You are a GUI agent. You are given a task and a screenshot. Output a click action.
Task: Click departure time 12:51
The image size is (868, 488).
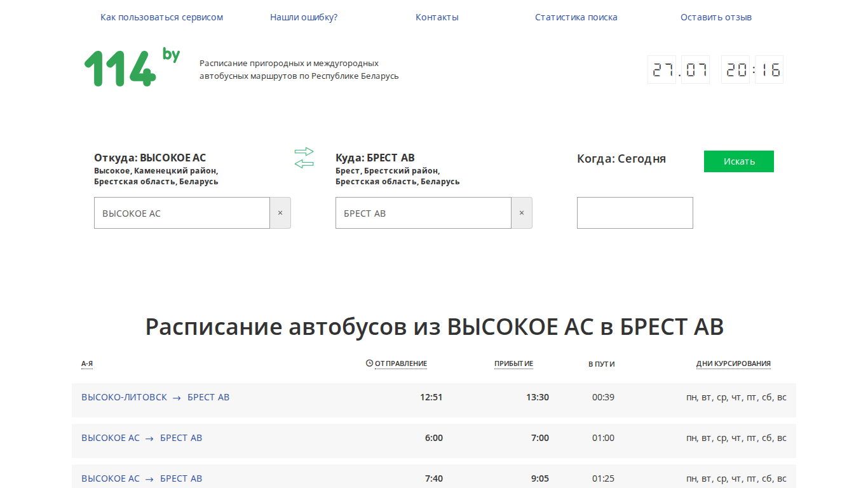[x=431, y=397]
